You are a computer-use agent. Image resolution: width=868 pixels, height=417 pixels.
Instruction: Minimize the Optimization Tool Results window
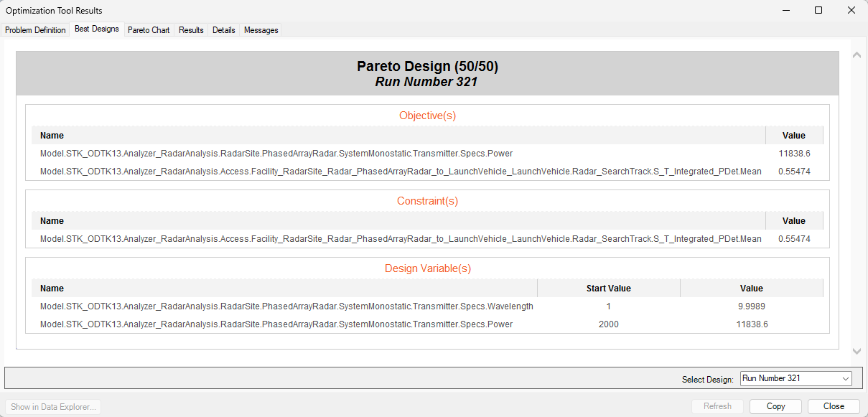[785, 10]
